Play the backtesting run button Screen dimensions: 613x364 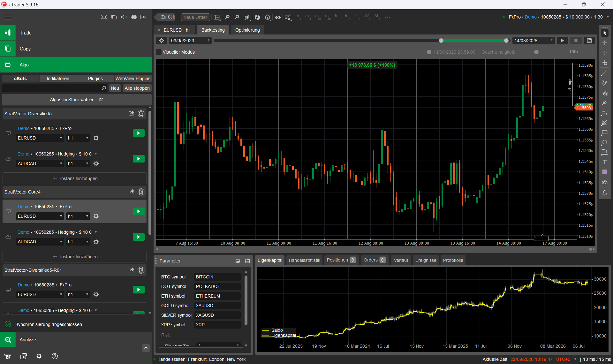(x=563, y=41)
